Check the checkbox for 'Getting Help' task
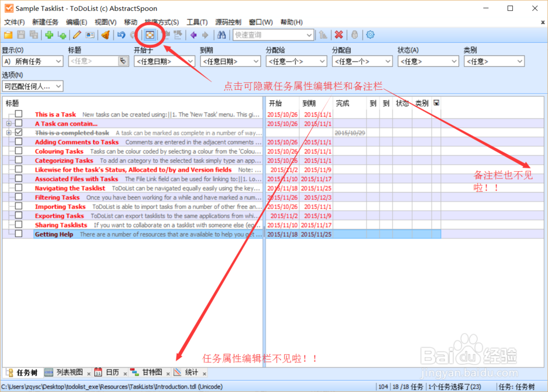548x392 pixels. pyautogui.click(x=18, y=234)
